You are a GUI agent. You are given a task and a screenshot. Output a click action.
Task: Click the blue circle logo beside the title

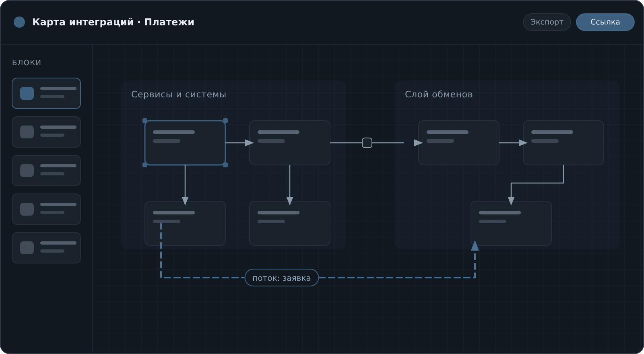[x=19, y=22]
